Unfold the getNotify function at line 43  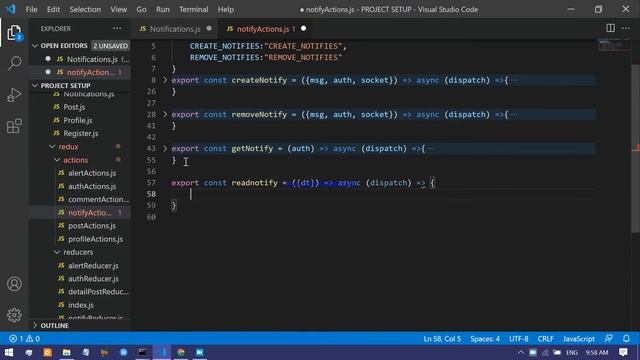point(165,149)
